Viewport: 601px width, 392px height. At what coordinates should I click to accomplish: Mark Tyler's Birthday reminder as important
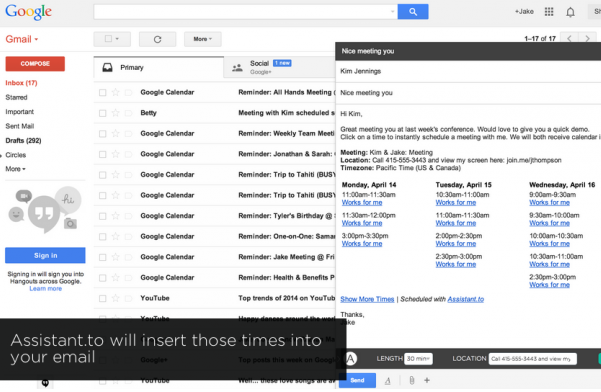coord(128,216)
